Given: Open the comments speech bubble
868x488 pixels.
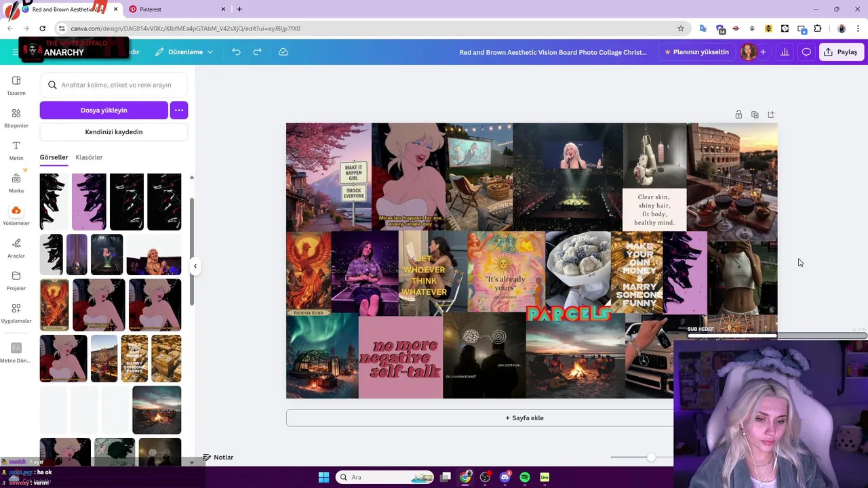Looking at the screenshot, I should pos(806,52).
